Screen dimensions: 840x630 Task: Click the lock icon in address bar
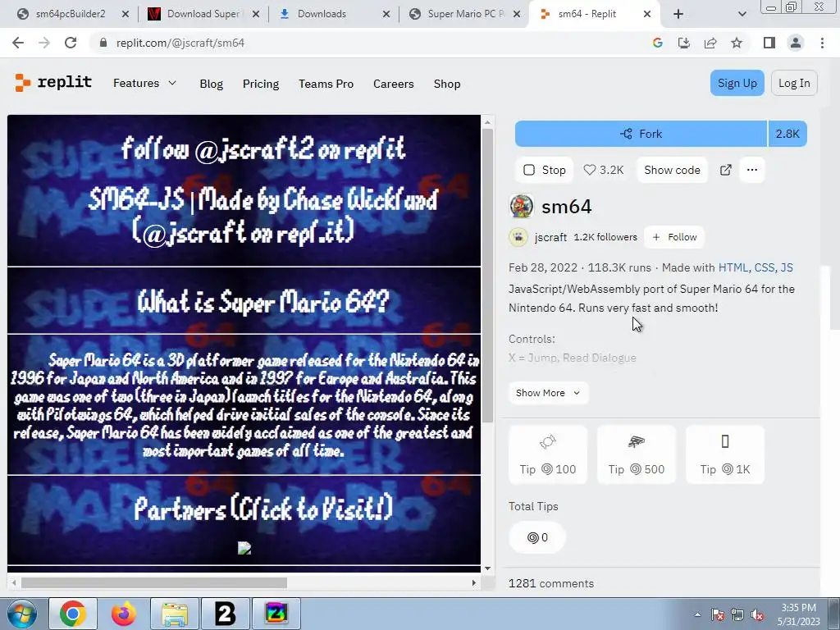(x=103, y=43)
